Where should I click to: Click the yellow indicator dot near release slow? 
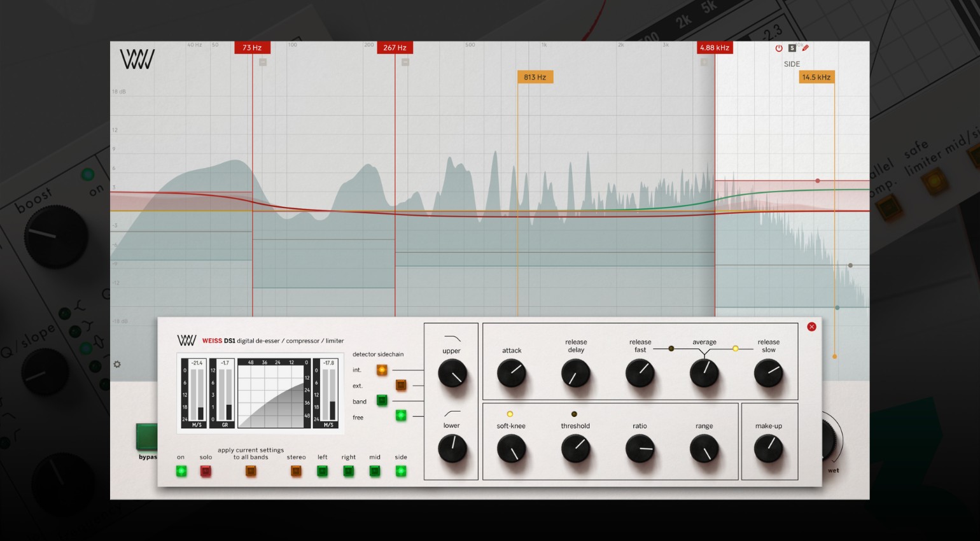(735, 348)
